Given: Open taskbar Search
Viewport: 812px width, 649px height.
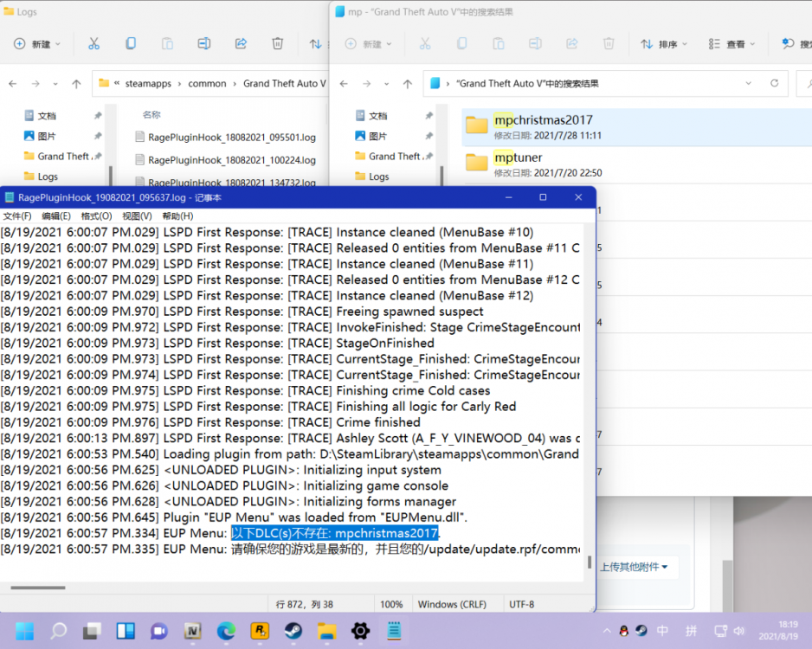Looking at the screenshot, I should tap(59, 631).
